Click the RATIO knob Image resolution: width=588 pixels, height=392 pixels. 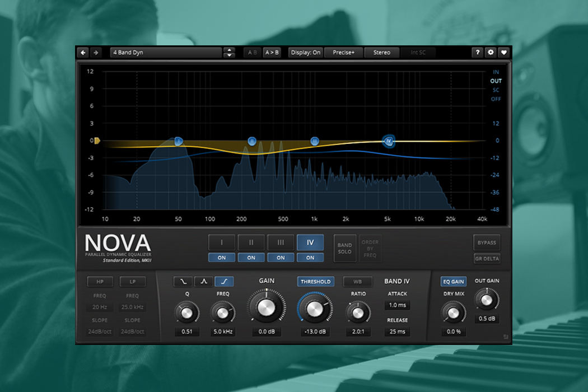[x=358, y=312]
